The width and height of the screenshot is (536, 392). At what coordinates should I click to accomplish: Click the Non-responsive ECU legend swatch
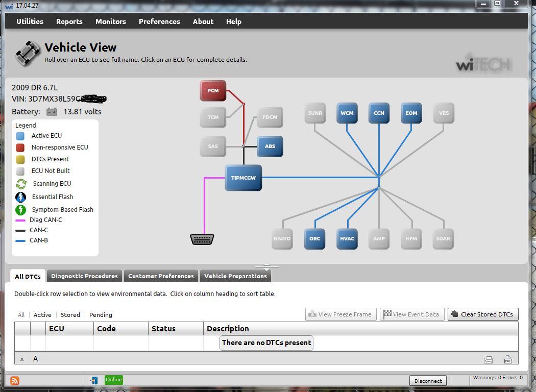coord(20,148)
